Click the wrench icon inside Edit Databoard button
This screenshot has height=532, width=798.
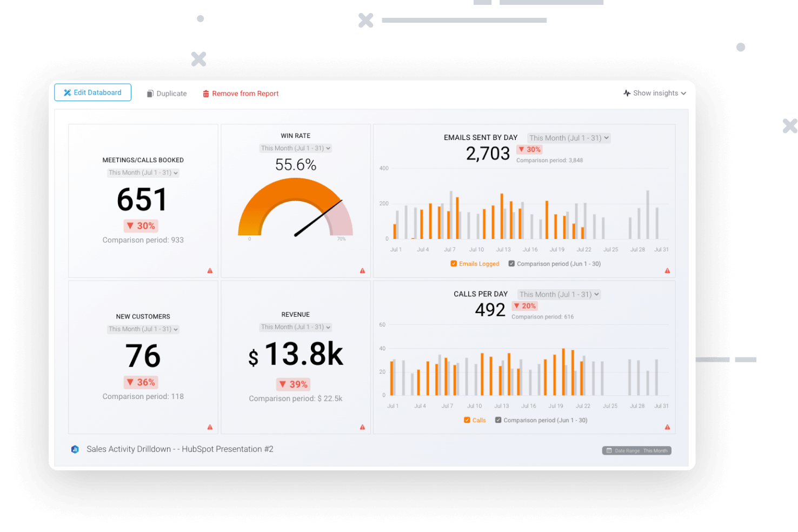[x=68, y=92]
